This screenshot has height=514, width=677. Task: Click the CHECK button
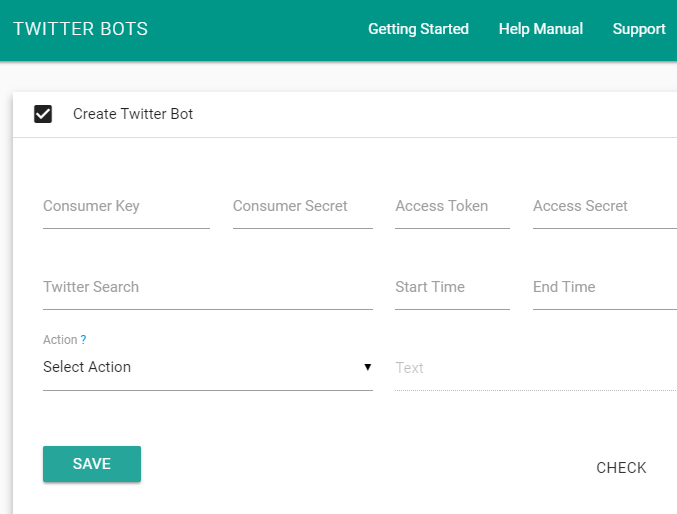(x=621, y=468)
